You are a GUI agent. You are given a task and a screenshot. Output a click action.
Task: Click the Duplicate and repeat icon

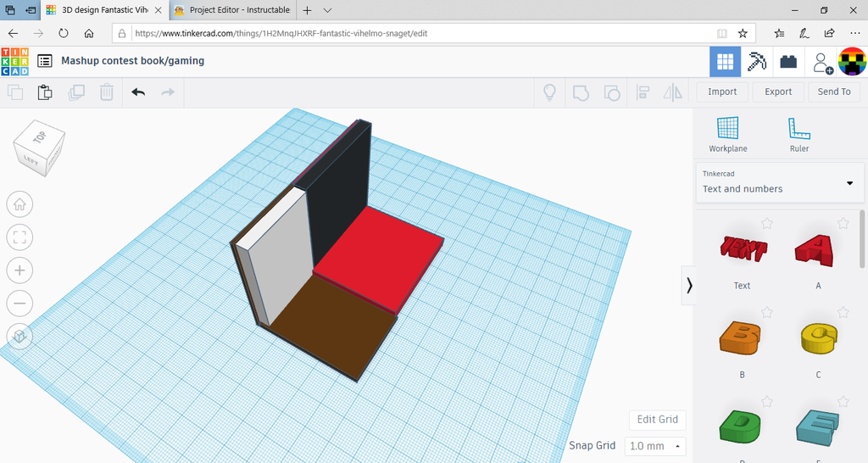pos(75,92)
